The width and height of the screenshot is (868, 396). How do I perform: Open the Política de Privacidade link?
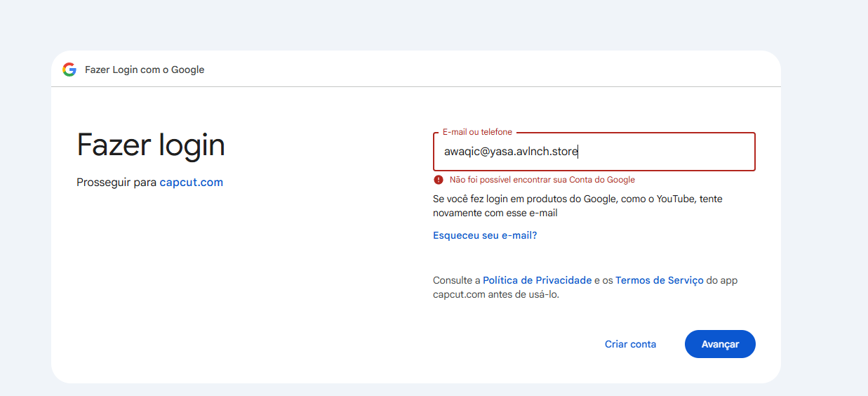[537, 280]
